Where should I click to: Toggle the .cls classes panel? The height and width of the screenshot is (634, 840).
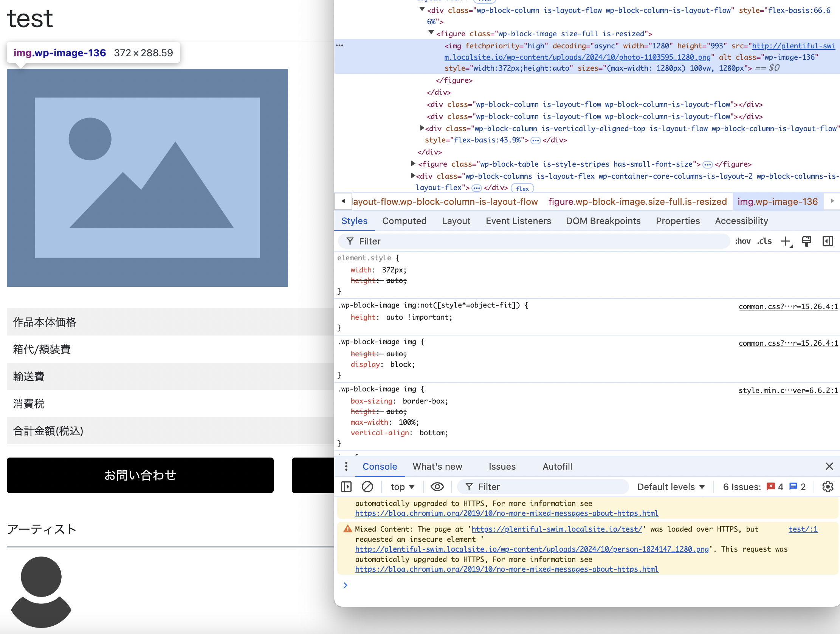[764, 241]
